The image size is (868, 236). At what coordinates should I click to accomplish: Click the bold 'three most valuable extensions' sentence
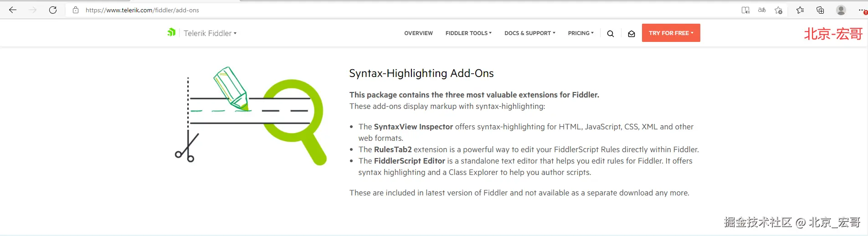pos(474,95)
